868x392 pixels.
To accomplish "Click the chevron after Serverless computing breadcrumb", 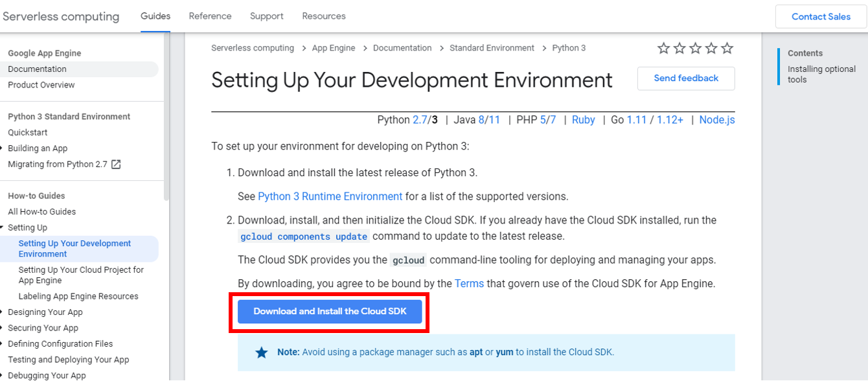I will click(x=303, y=49).
